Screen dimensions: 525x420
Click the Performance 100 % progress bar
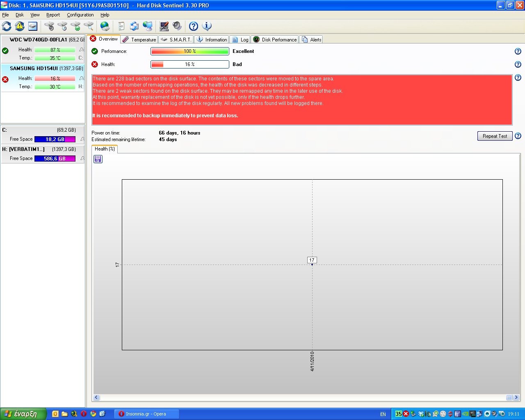pyautogui.click(x=189, y=51)
